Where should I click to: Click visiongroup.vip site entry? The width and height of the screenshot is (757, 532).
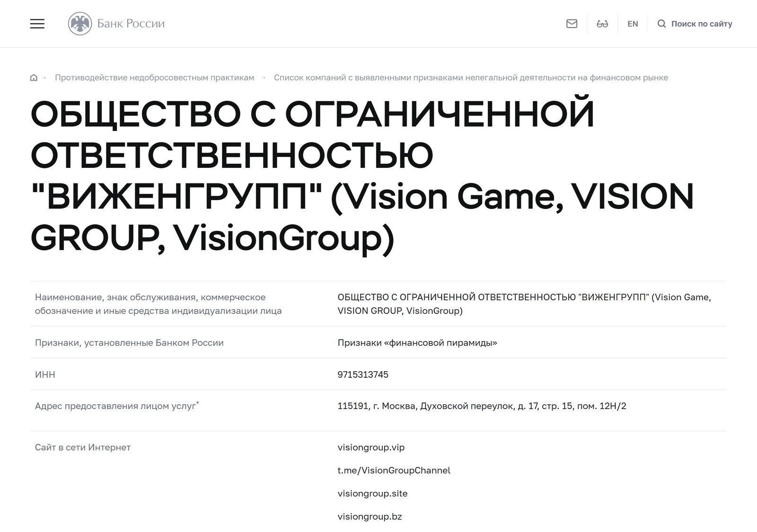371,447
